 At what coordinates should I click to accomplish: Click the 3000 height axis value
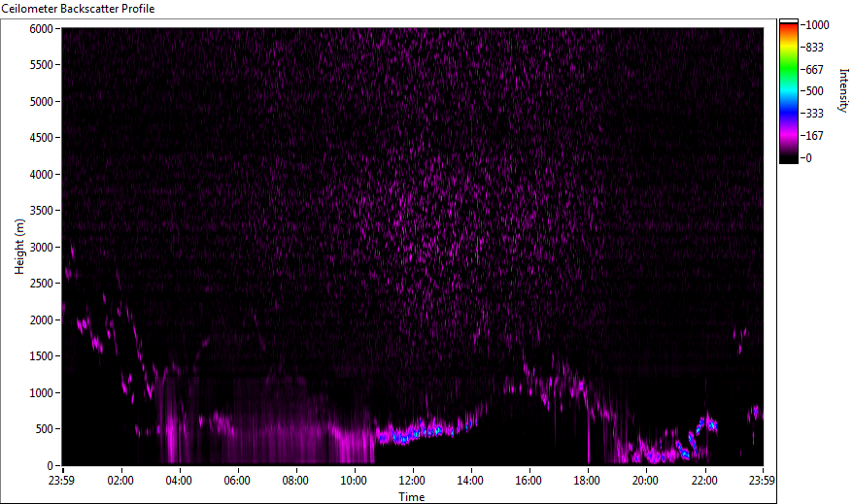tap(42, 248)
